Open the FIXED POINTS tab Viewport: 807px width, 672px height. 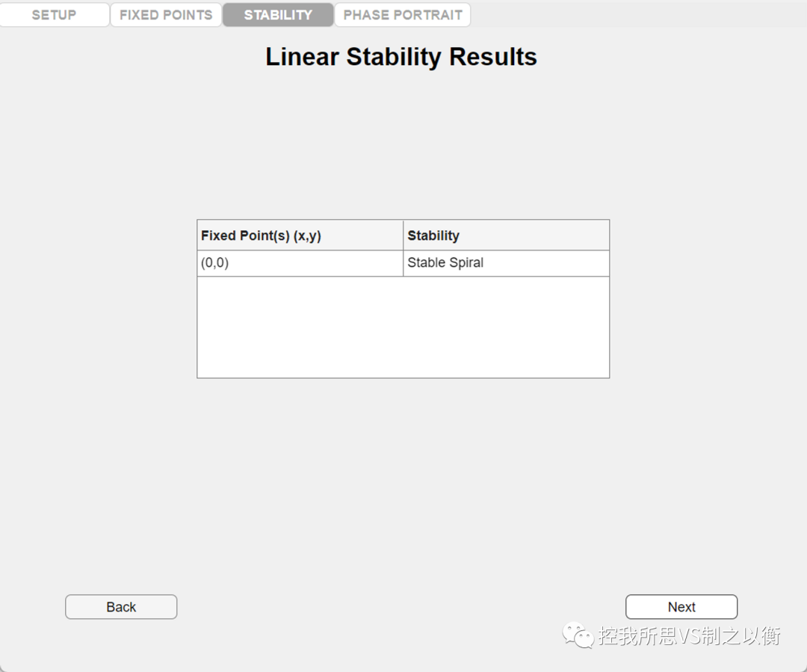tap(166, 15)
